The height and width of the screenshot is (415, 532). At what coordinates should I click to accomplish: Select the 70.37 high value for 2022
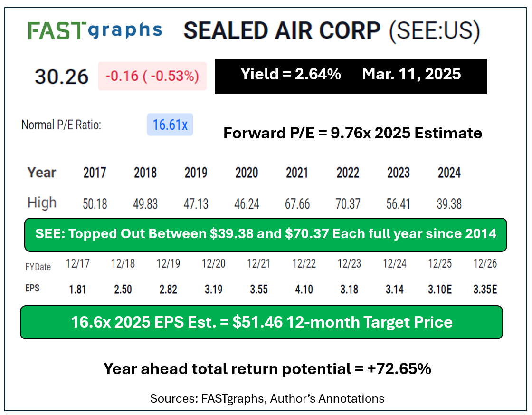[348, 204]
